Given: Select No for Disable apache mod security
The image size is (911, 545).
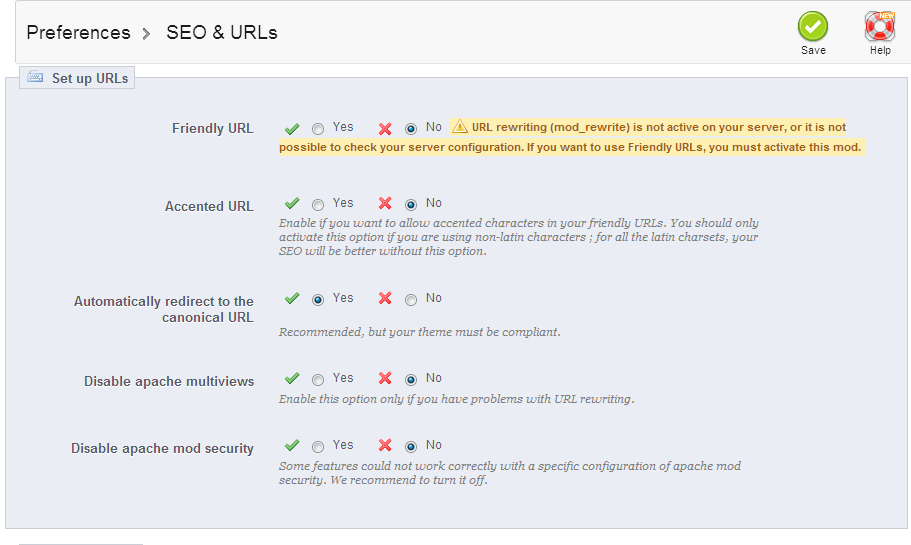Looking at the screenshot, I should tap(411, 447).
